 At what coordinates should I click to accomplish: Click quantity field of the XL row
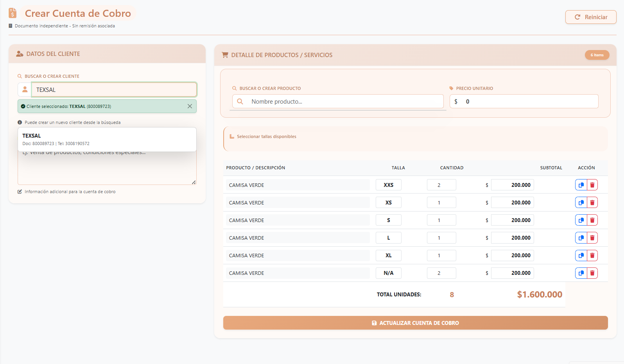pos(441,255)
